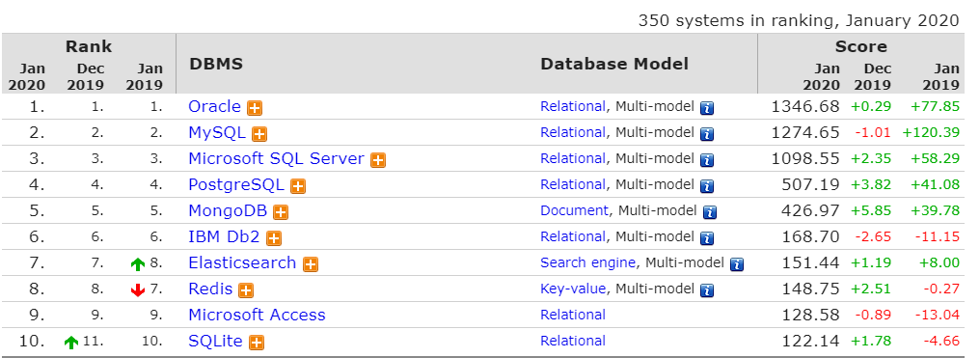Click the info icon in the Elasticsearch row

point(737,264)
